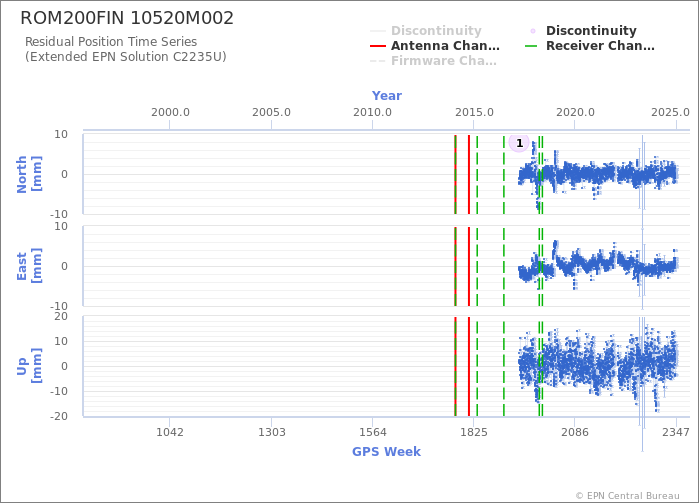
Task: Click the North [mm] axis label
Action: [29, 174]
